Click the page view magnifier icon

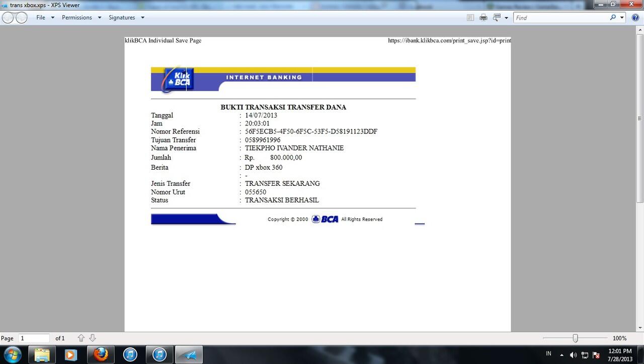(x=497, y=17)
